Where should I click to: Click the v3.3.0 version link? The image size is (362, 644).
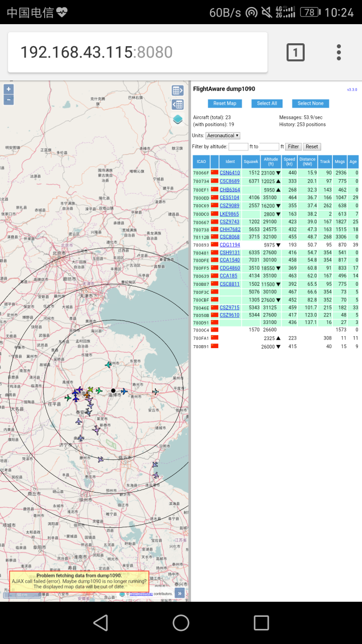point(352,90)
